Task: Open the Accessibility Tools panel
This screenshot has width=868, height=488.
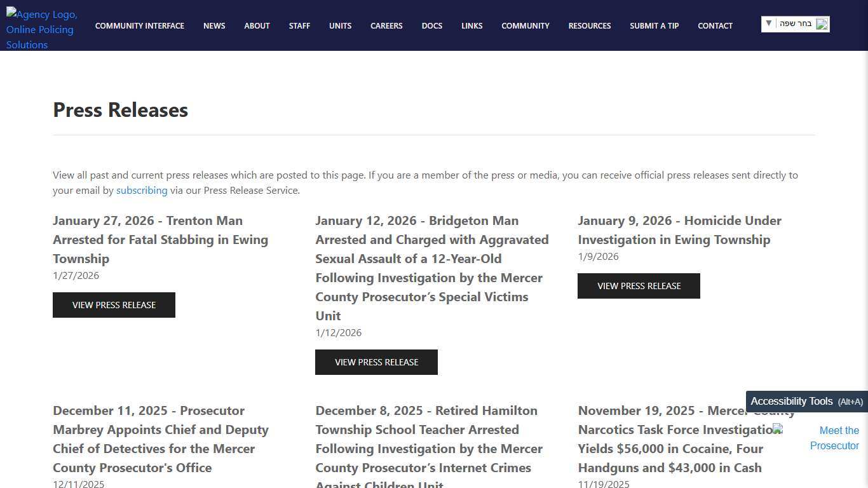Action: pos(805,401)
